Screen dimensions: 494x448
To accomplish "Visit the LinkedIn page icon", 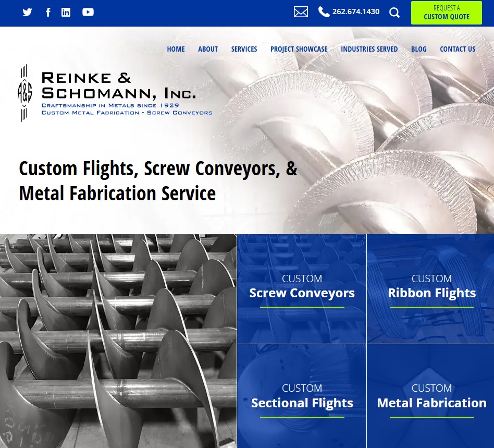I will point(66,13).
